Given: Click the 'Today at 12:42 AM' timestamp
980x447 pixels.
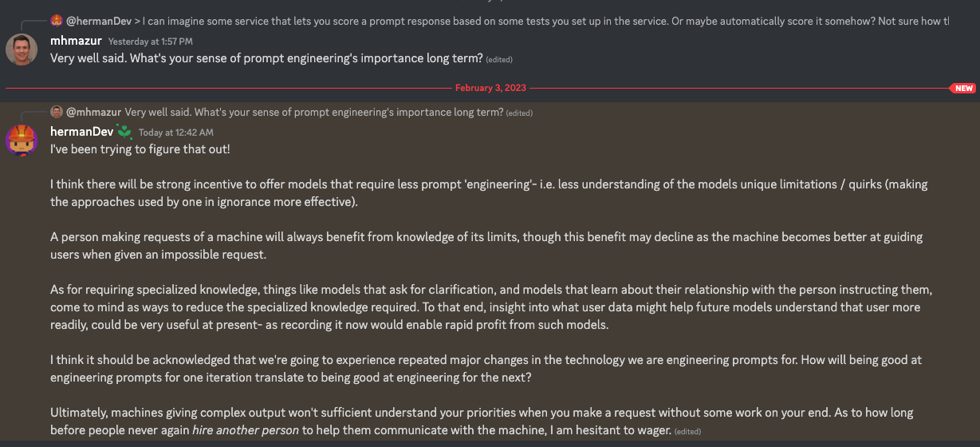Looking at the screenshot, I should [x=175, y=133].
